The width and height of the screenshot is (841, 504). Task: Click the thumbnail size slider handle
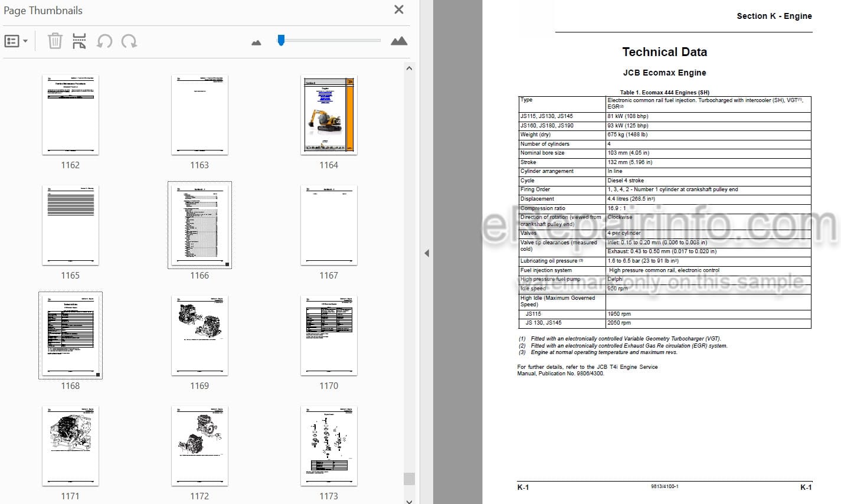[x=281, y=40]
